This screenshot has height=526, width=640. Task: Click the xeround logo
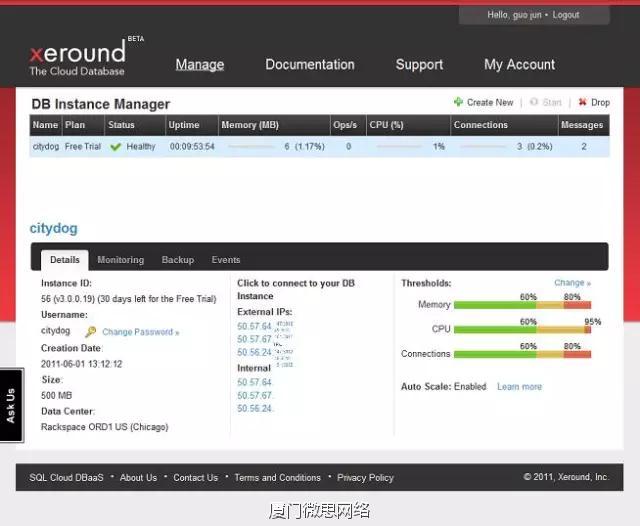click(x=78, y=57)
